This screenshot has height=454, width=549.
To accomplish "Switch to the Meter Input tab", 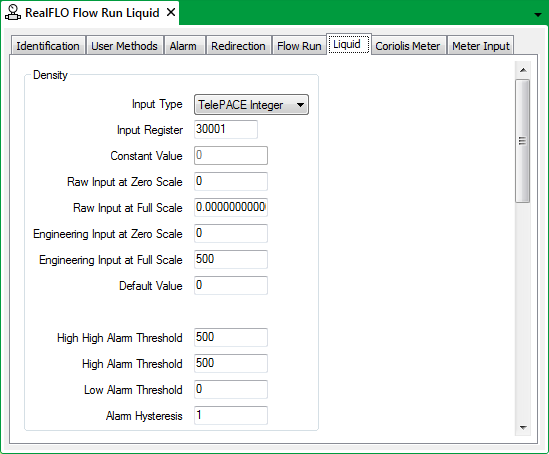I will [480, 46].
